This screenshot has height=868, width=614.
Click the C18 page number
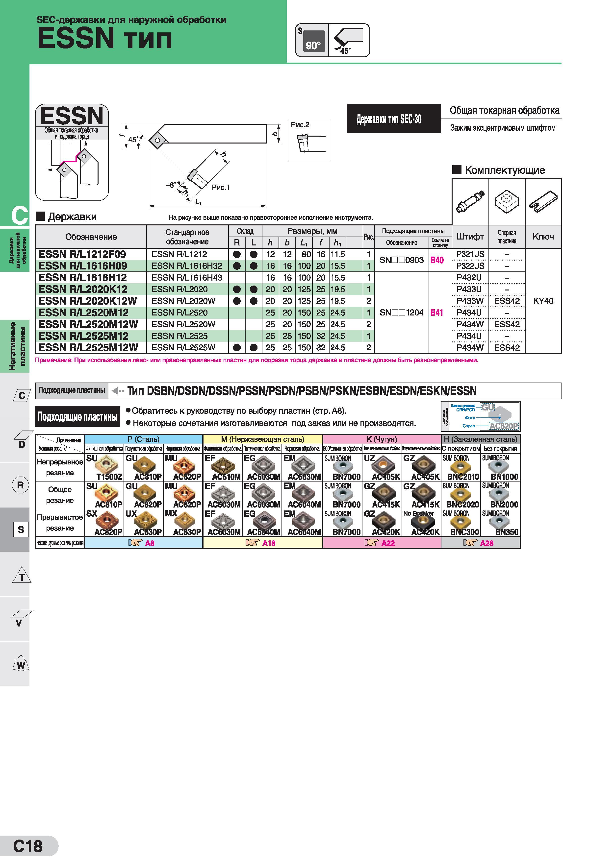[x=28, y=846]
